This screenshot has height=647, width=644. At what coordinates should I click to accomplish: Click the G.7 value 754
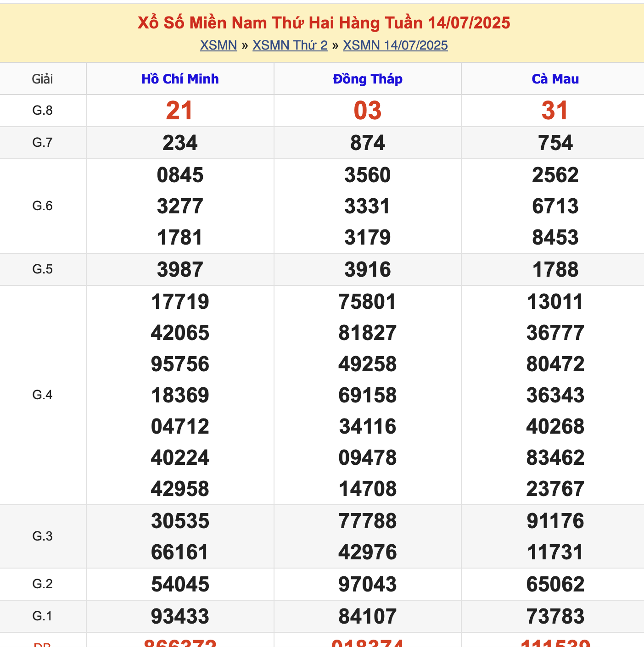point(555,143)
